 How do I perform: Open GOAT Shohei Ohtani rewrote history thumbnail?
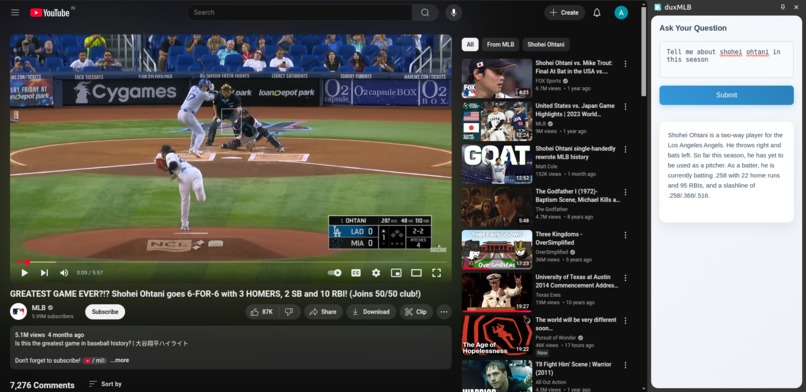pyautogui.click(x=497, y=164)
